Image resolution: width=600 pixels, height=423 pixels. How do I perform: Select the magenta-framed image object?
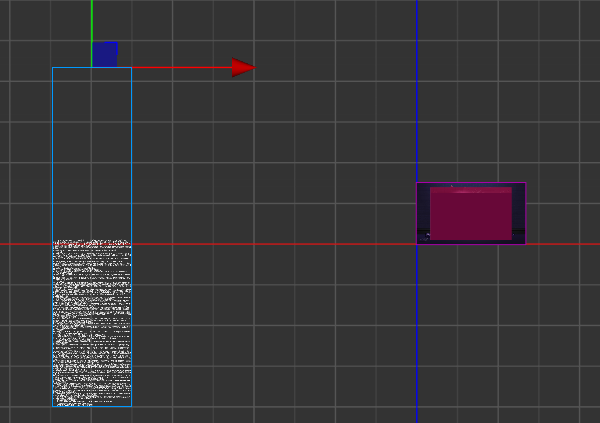point(471,213)
